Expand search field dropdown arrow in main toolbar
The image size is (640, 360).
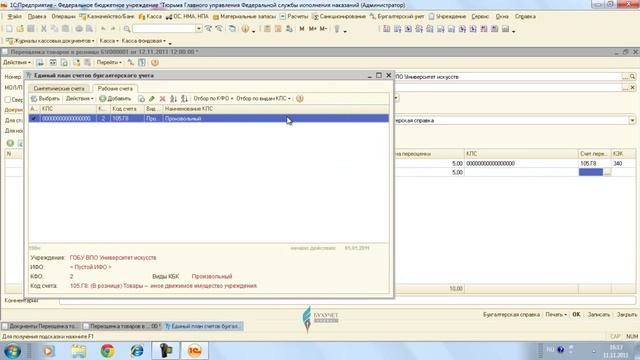[199, 29]
